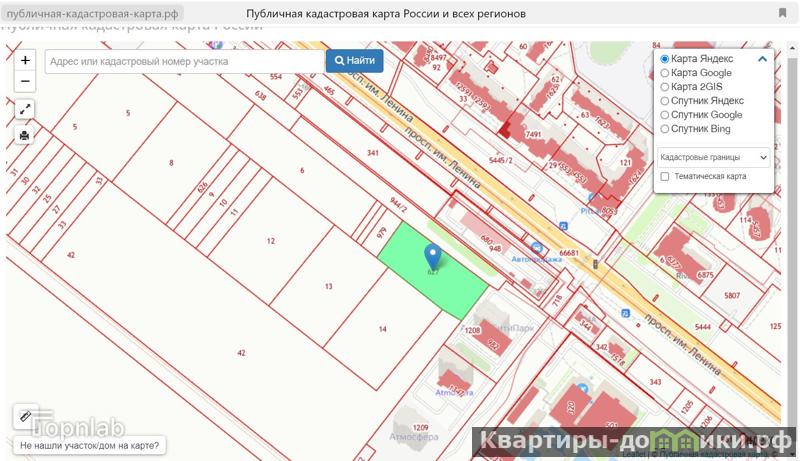Click the blue location pin marker
Image resolution: width=800 pixels, height=461 pixels.
[433, 256]
